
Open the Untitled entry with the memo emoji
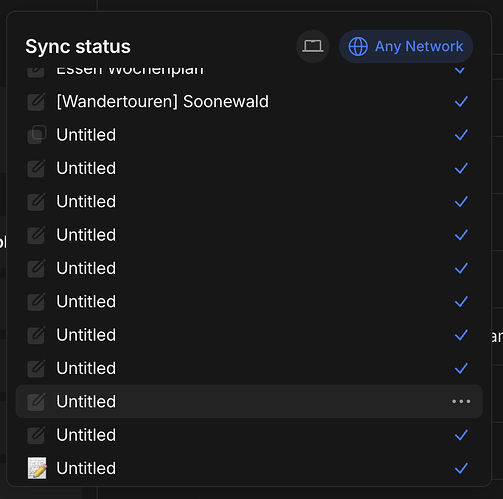(86, 468)
